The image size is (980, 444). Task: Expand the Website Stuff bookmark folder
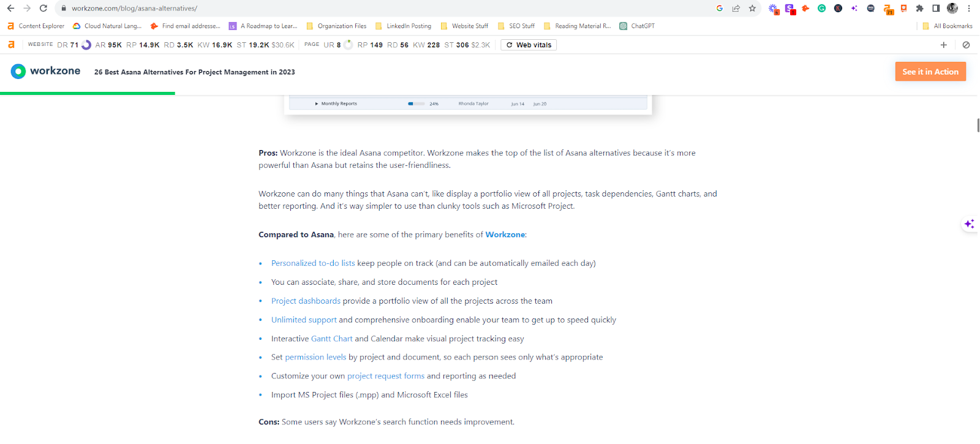(464, 26)
